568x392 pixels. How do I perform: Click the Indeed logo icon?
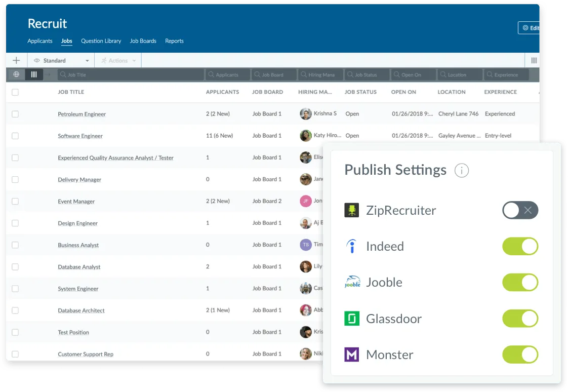pos(351,246)
